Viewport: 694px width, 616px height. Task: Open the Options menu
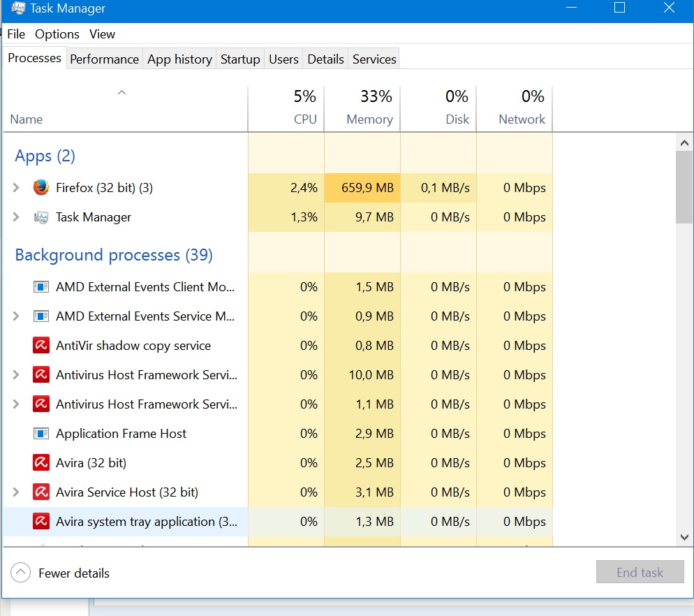[x=57, y=34]
